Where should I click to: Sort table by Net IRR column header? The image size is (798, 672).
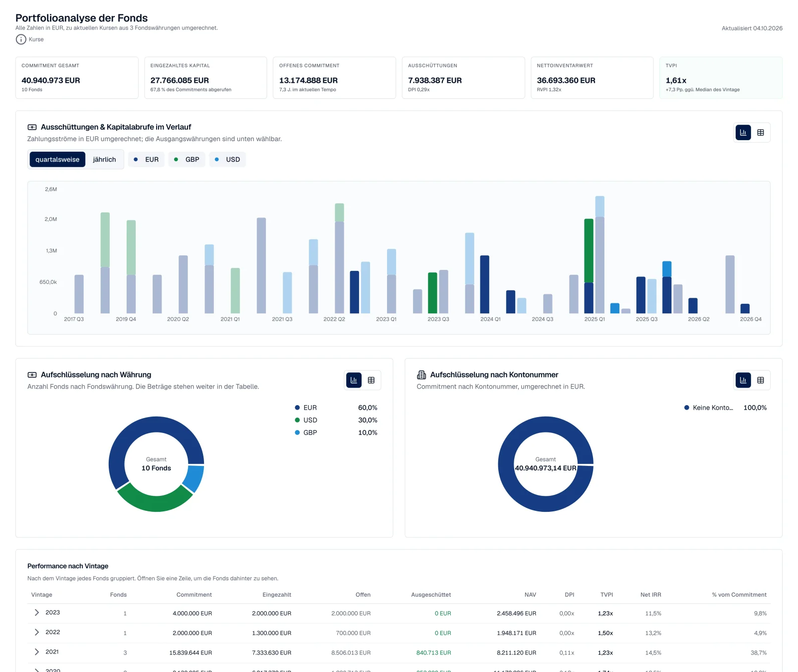click(651, 595)
